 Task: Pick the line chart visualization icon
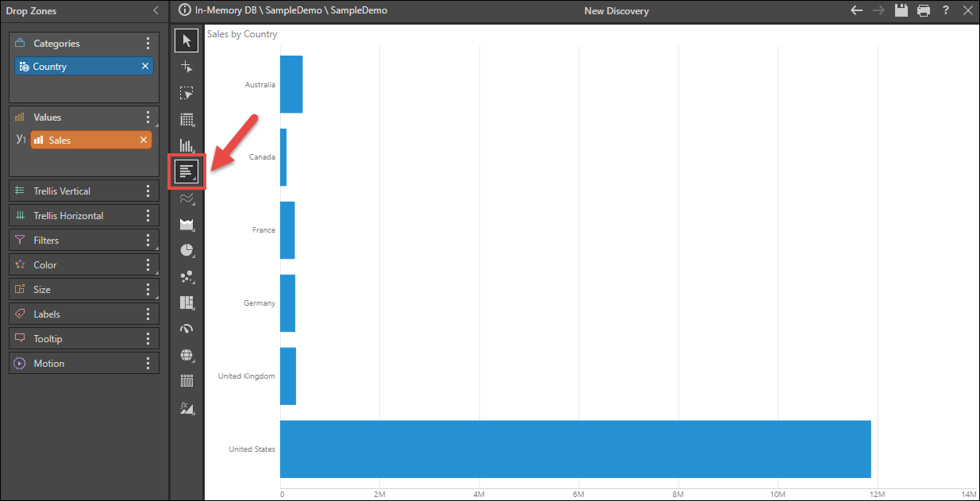(186, 198)
